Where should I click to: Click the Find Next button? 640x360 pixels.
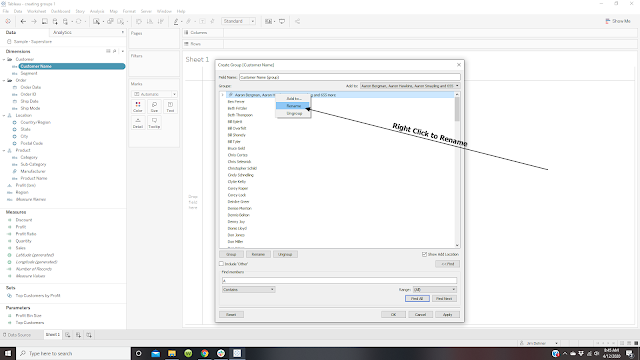pos(444,299)
